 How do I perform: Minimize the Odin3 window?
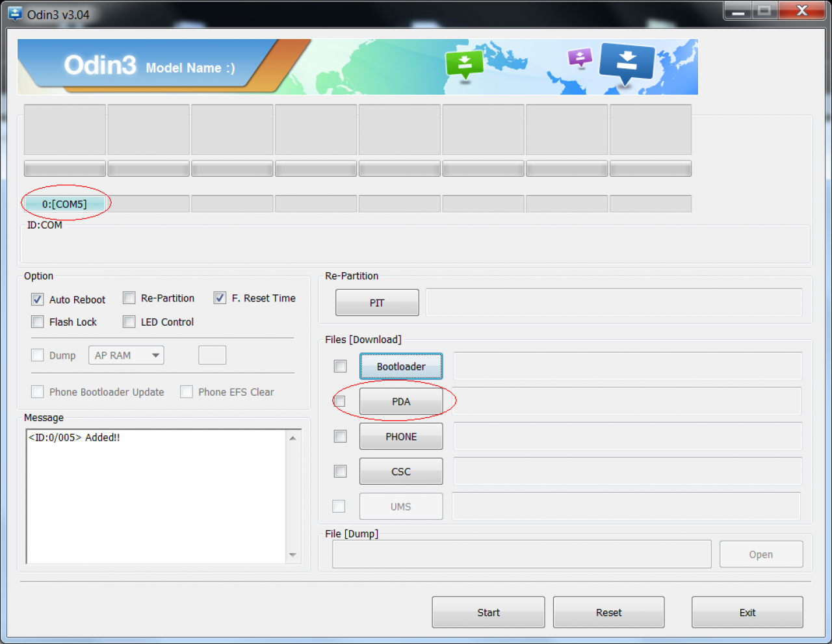coord(738,11)
